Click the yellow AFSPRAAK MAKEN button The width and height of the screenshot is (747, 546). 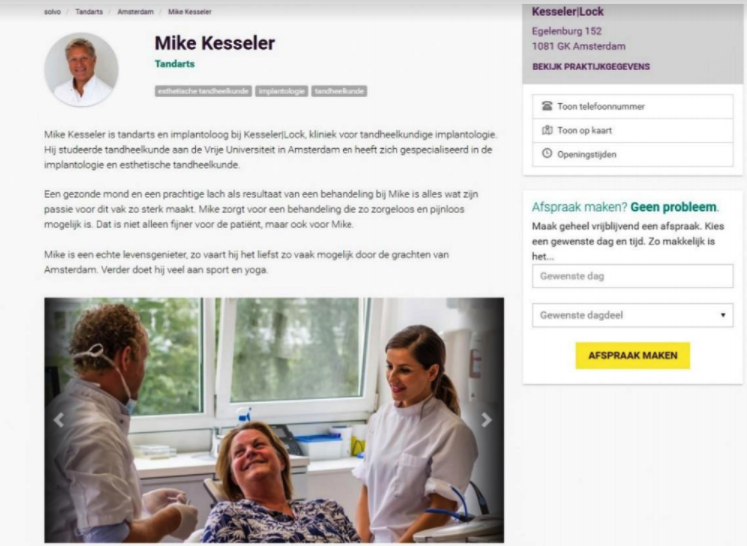tap(633, 355)
